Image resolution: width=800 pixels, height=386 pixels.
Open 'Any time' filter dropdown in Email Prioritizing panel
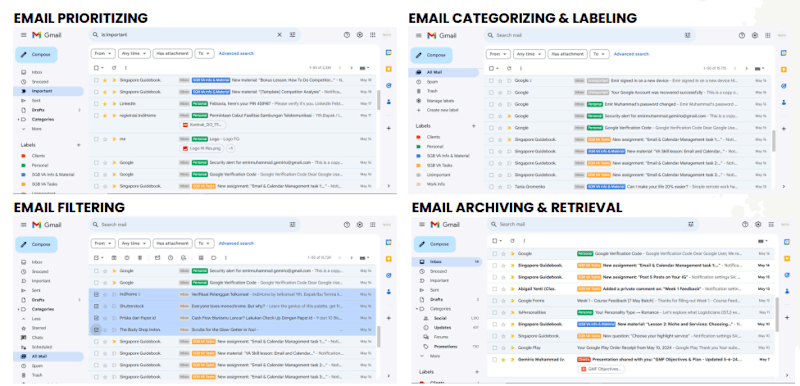point(134,53)
